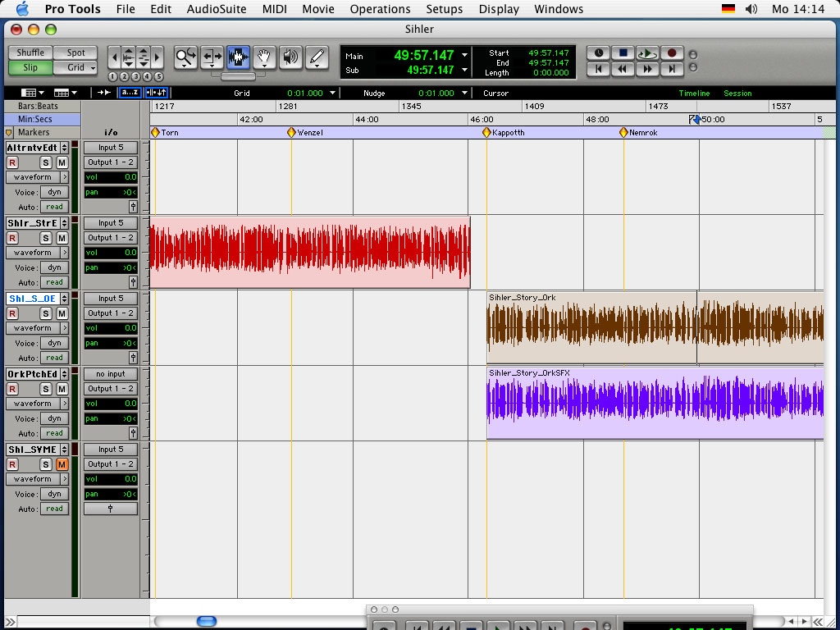Mute the AltrntvEdt track
This screenshot has height=630, width=840.
[62, 162]
